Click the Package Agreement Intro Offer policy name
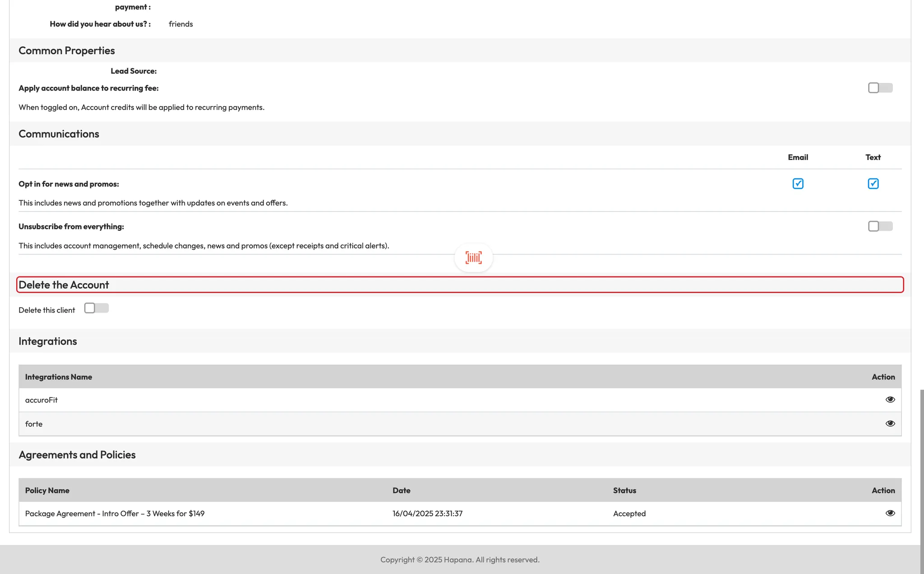The height and width of the screenshot is (574, 924). (x=115, y=514)
